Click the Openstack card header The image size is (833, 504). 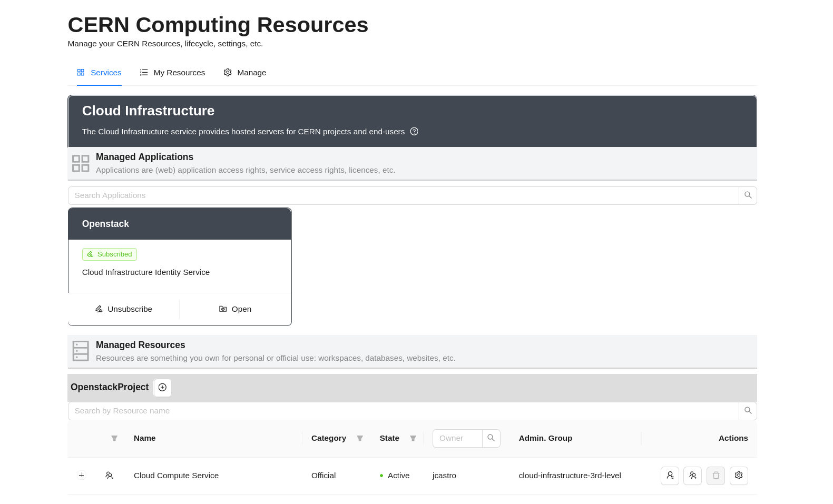coord(180,224)
